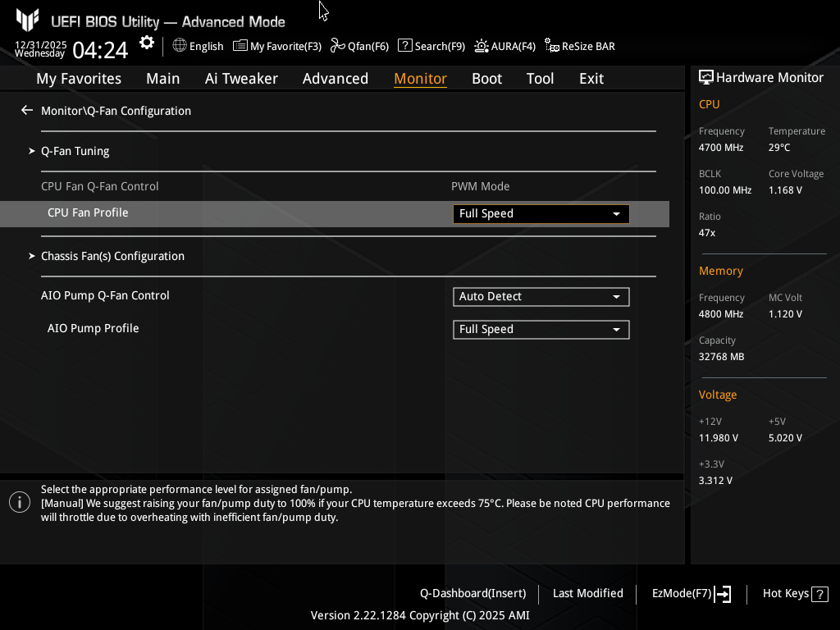Click the Last Modified button

click(587, 593)
